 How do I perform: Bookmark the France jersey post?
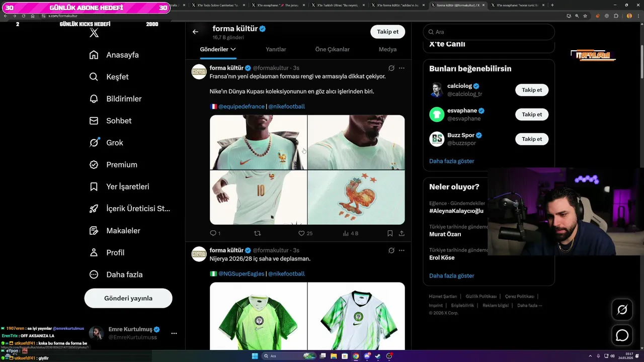tap(390, 233)
